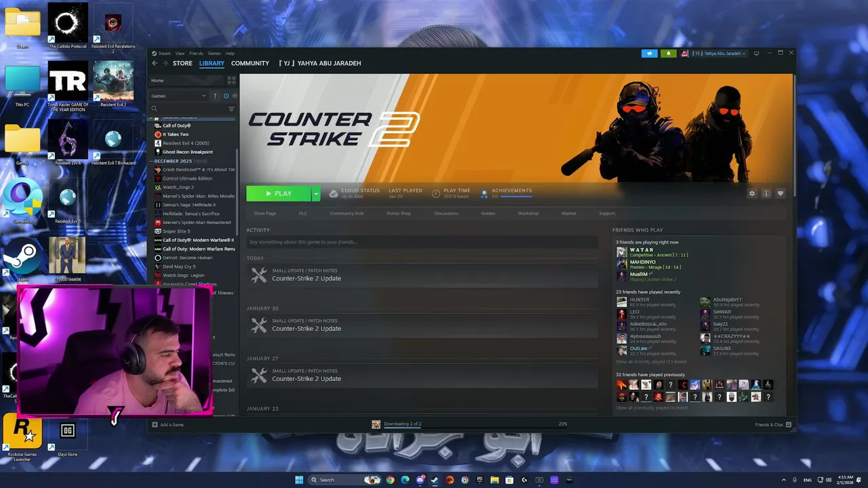Viewport: 868px width, 488px height.
Task: Open the YJ Yahya Abu Jaradeh profile tab
Action: point(319,63)
